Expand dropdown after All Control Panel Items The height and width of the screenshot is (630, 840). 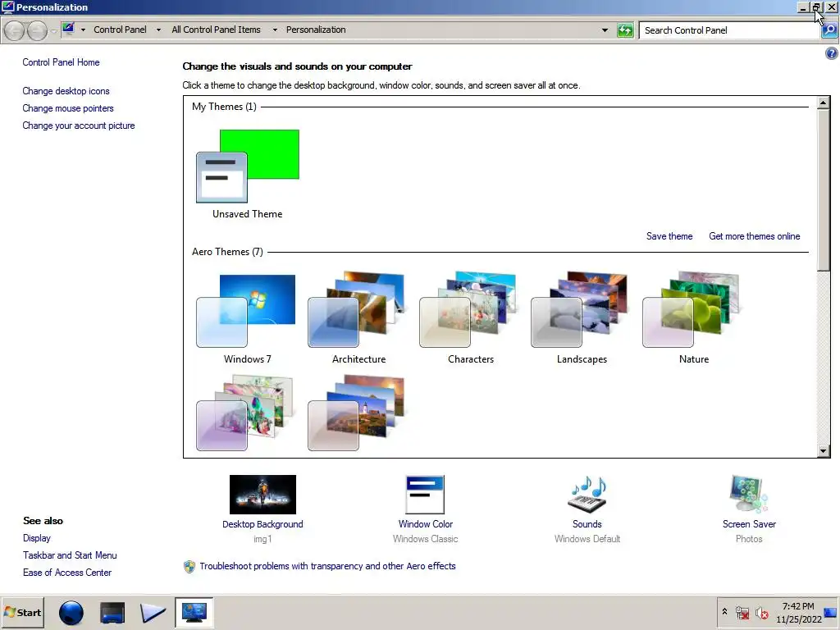click(x=275, y=30)
